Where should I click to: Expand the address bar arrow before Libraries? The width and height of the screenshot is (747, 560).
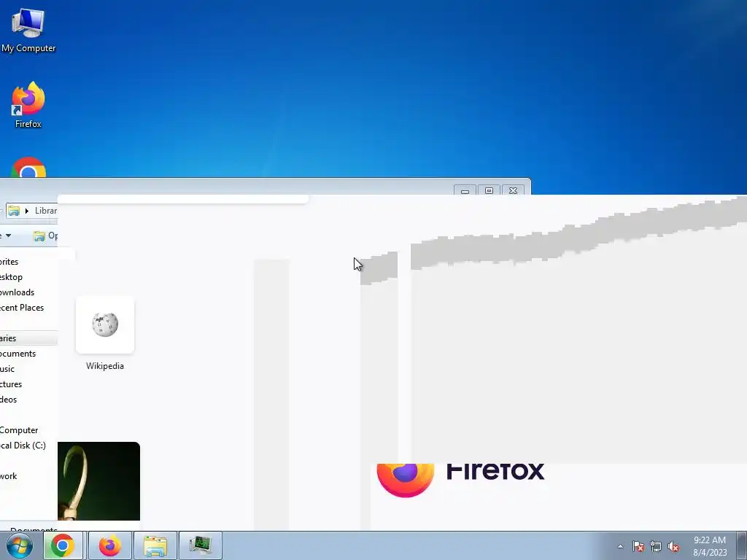coord(27,211)
